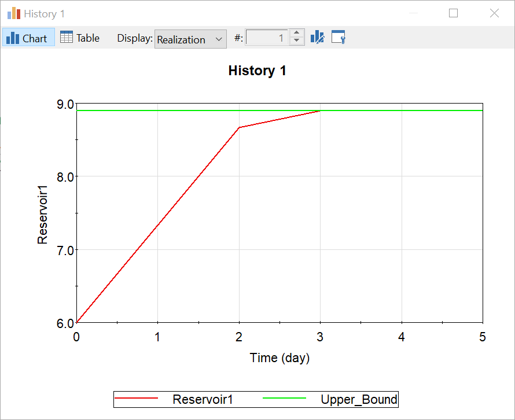515x420 pixels.
Task: Click the x-axis tick label 3
Action: [x=320, y=337]
